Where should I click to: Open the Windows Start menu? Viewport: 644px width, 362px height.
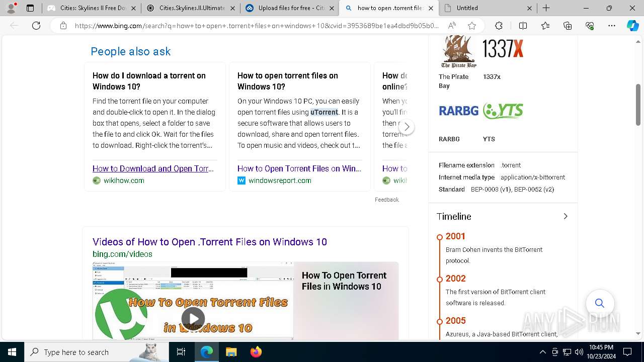12,352
